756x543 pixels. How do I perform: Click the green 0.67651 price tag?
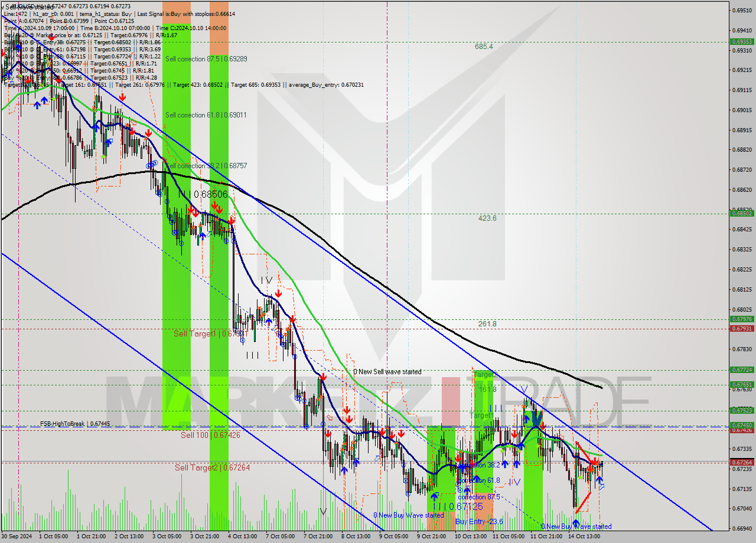(742, 384)
